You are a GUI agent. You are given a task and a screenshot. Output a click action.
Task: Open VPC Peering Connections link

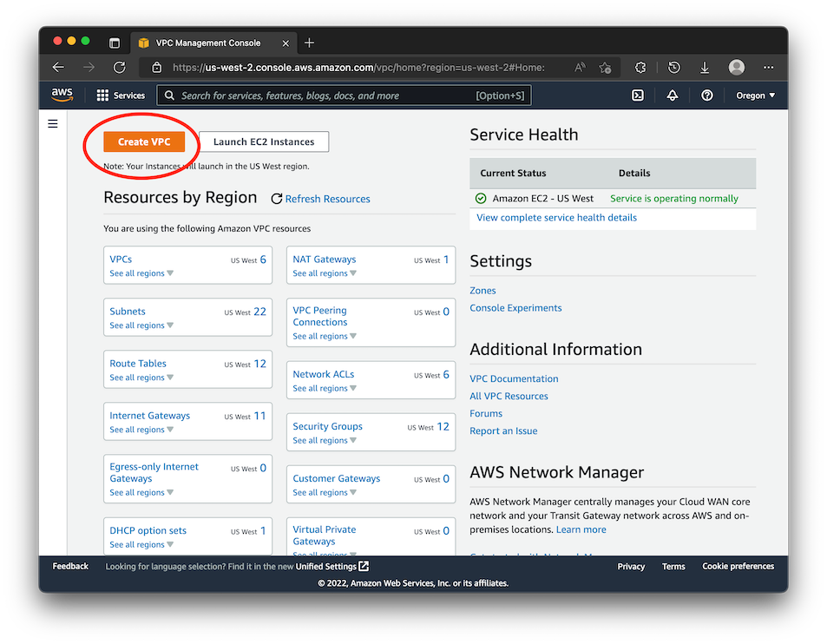point(320,317)
